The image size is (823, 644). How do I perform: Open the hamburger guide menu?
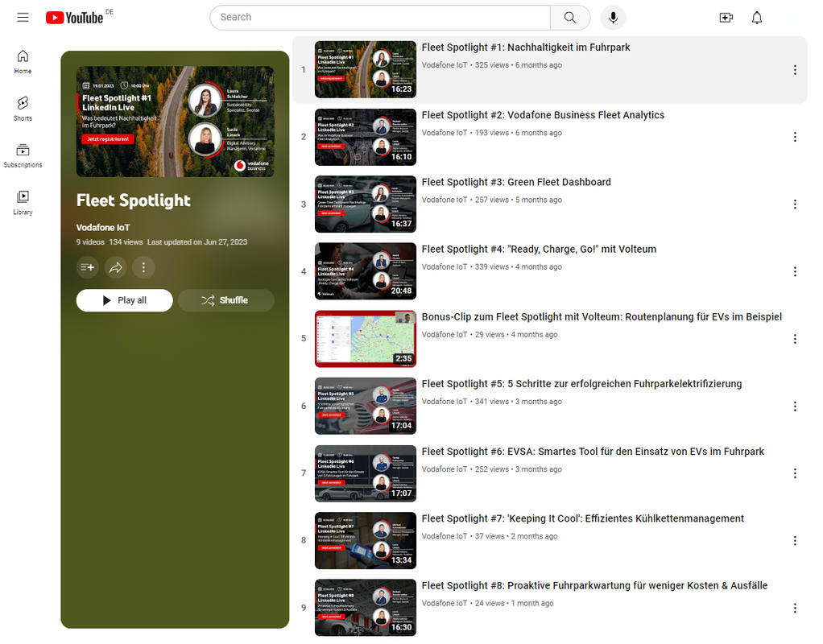(23, 18)
